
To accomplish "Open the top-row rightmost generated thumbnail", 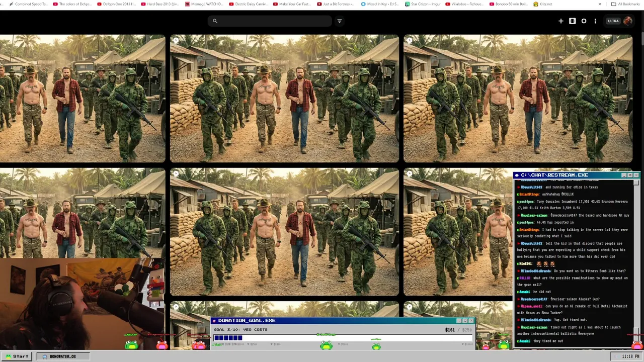I will pos(518,99).
